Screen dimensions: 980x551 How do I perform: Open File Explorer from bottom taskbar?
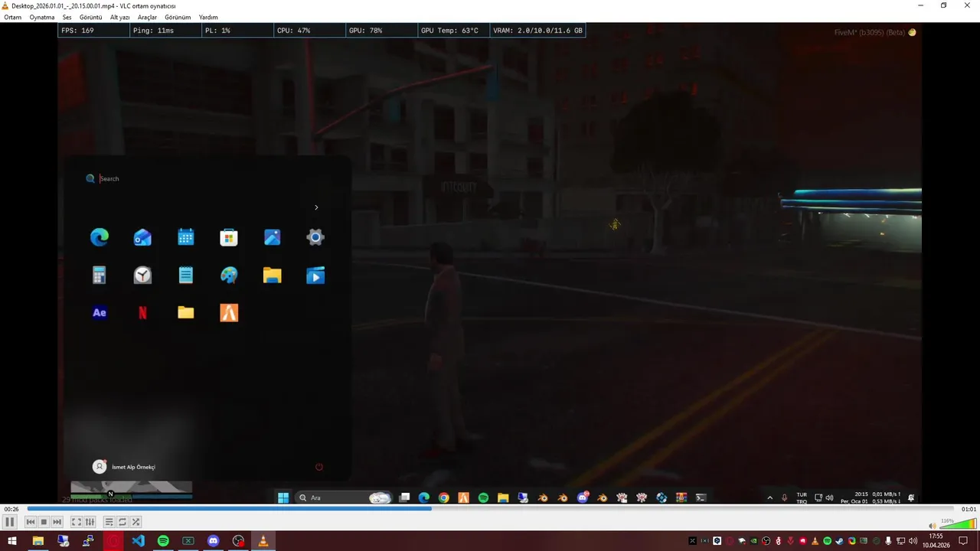38,541
